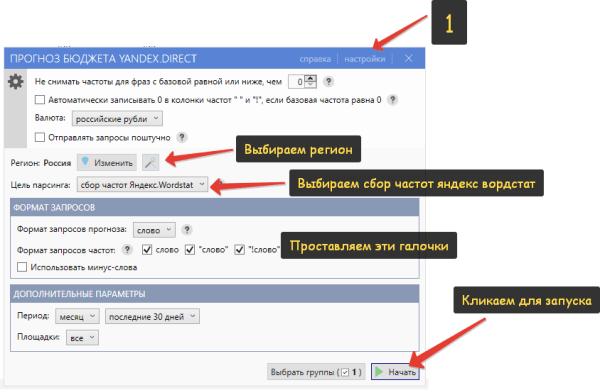Click the gear settings icon

[x=15, y=82]
